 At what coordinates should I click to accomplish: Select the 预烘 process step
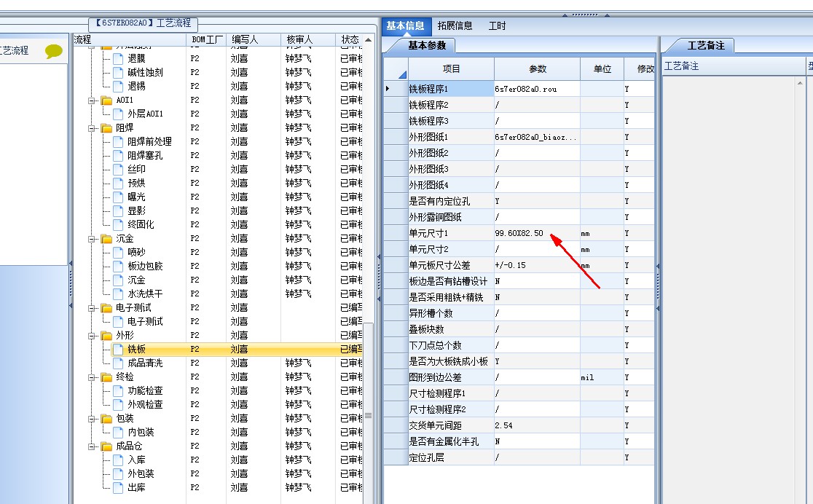click(136, 183)
